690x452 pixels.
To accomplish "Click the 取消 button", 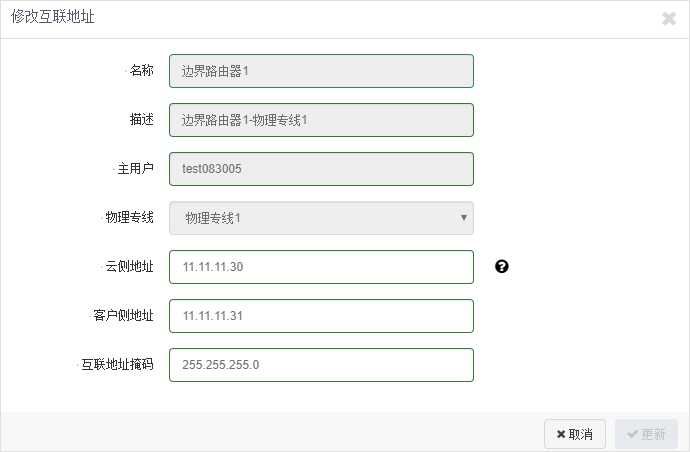I will (575, 434).
